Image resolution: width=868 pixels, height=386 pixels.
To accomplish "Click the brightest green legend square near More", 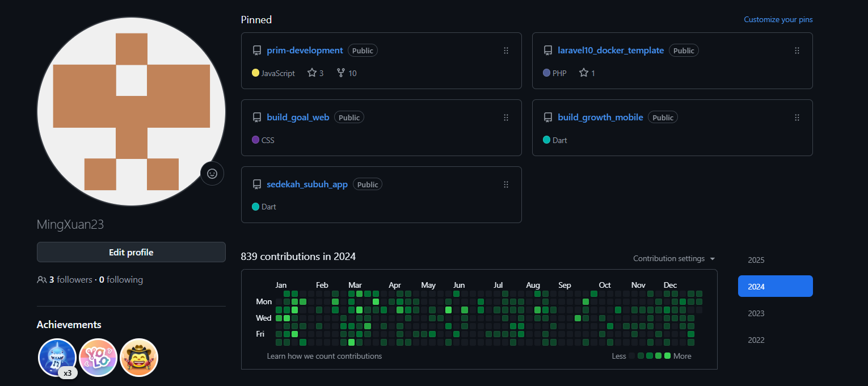I will [x=668, y=356].
